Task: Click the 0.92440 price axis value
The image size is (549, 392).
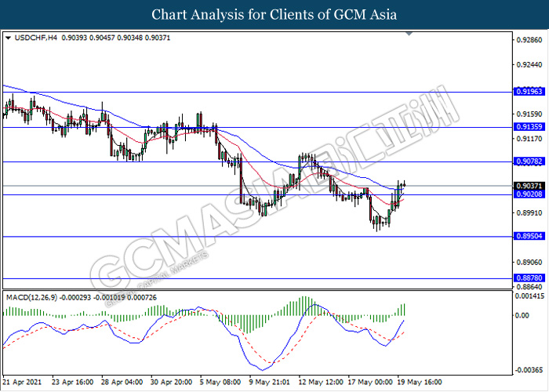Action: point(529,65)
